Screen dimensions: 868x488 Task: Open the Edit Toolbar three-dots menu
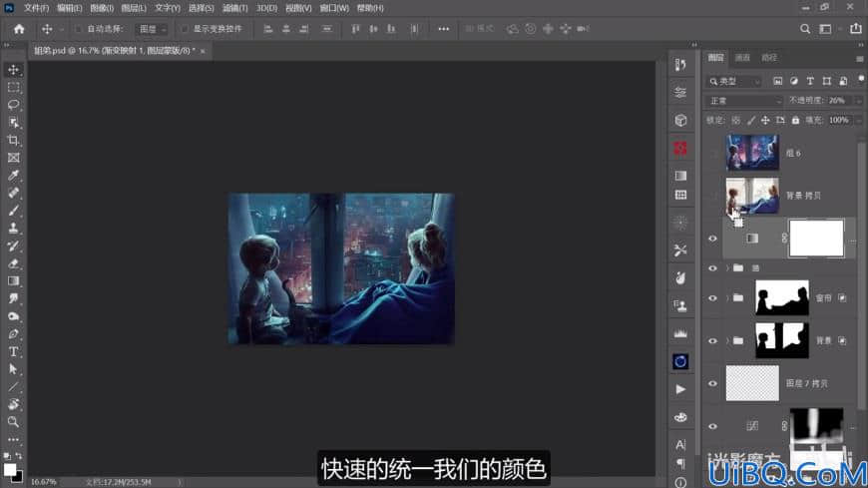(13, 440)
